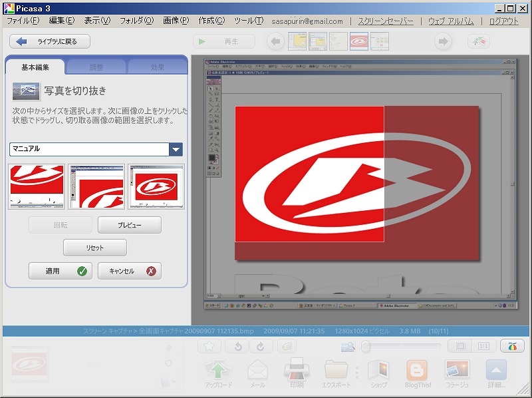This screenshot has width=532, height=398.
Task: Apply the crop with 適用 button
Action: 61,271
